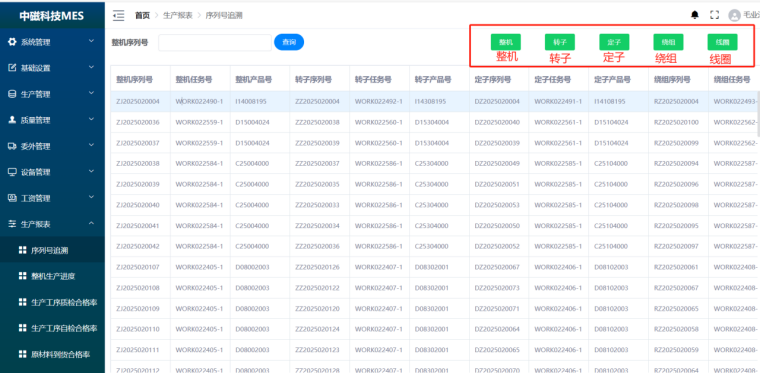760x373 pixels.
Task: Click the green 线圈 button
Action: click(x=722, y=42)
